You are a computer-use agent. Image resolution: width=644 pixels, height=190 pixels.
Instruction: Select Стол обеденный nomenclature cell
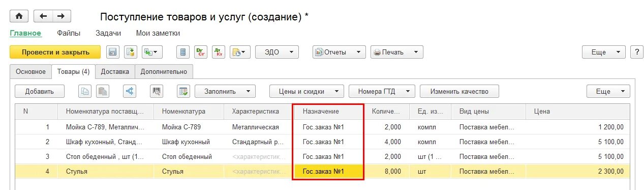[189, 157]
